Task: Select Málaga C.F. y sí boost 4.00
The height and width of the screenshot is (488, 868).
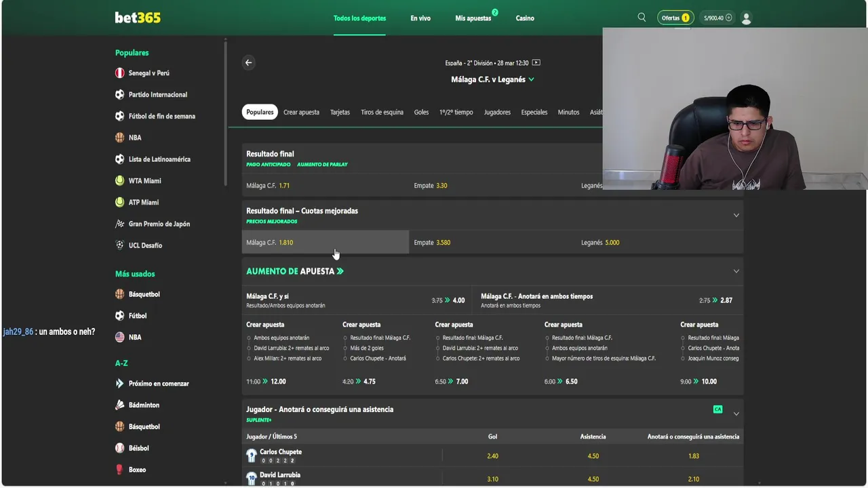Action: 356,300
